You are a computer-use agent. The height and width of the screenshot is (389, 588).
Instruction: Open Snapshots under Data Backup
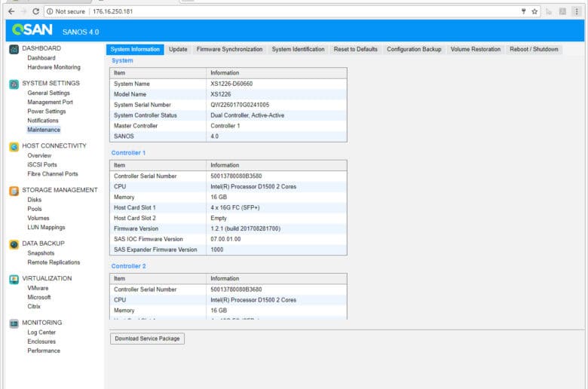pyautogui.click(x=41, y=253)
